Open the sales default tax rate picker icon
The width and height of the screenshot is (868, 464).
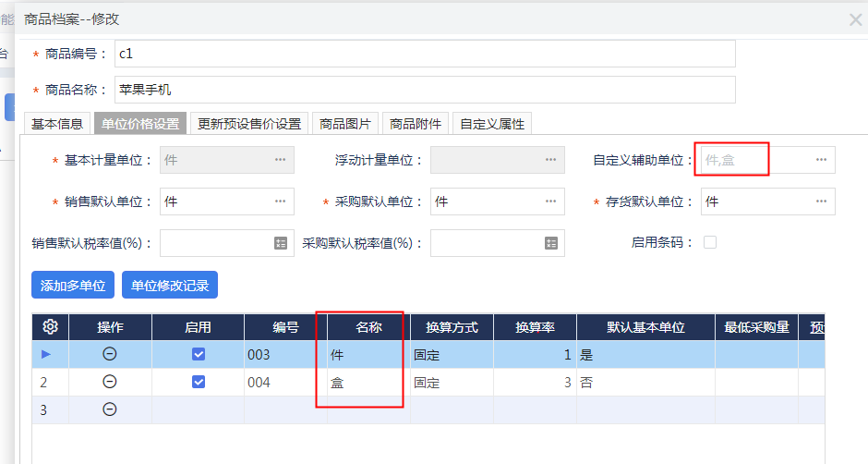pos(281,243)
